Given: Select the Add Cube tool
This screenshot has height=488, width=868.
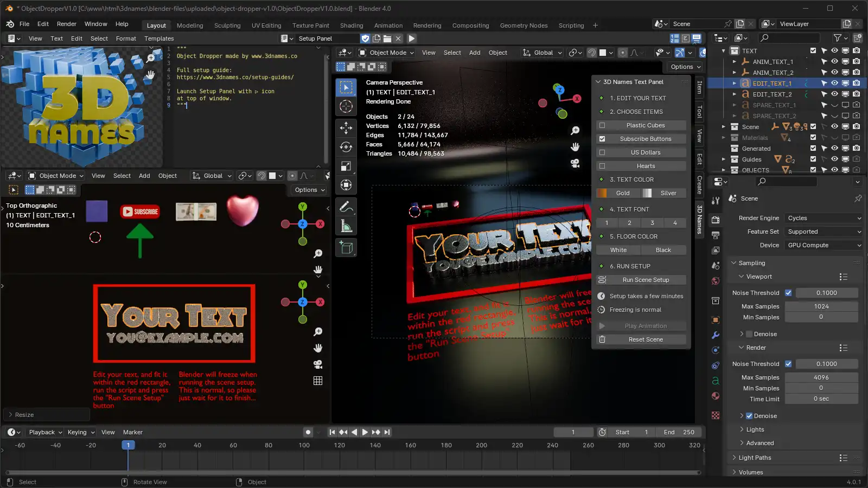Looking at the screenshot, I should pyautogui.click(x=346, y=248).
